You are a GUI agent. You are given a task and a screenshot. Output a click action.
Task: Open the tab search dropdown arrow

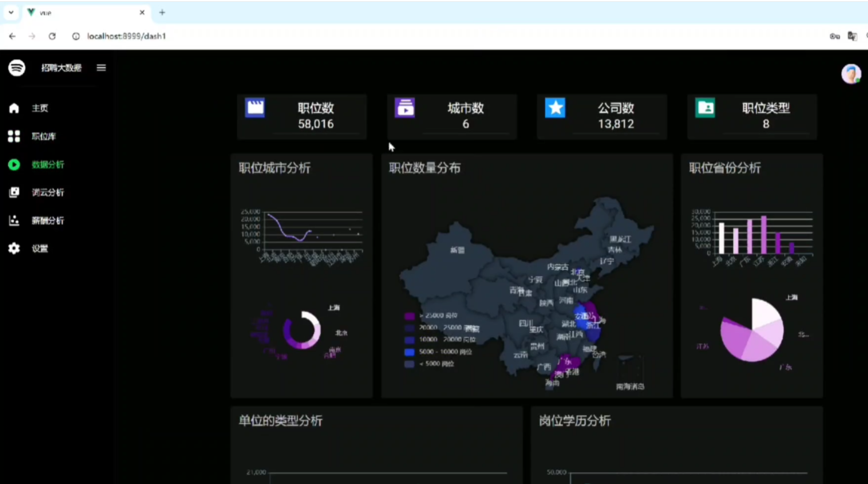(x=11, y=12)
